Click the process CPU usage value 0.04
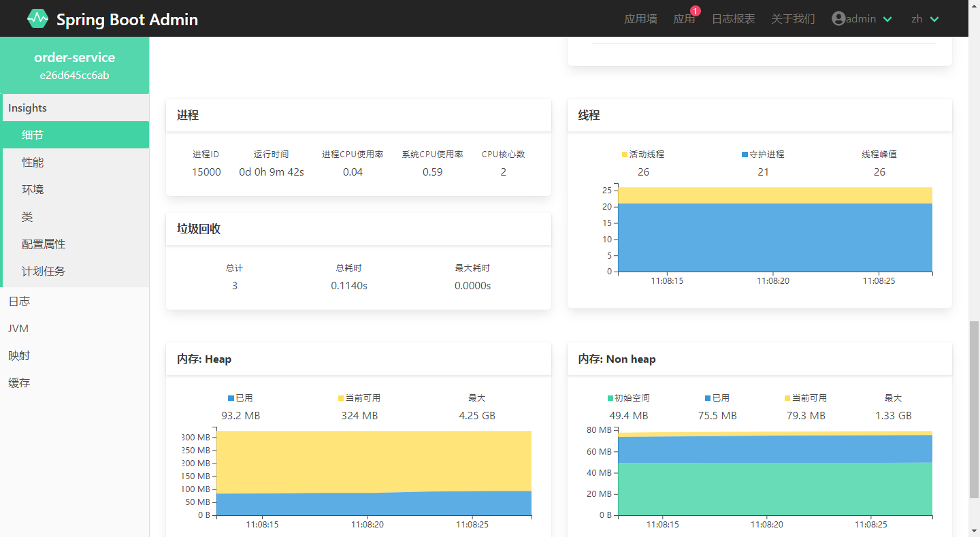This screenshot has width=980, height=537. pos(353,172)
